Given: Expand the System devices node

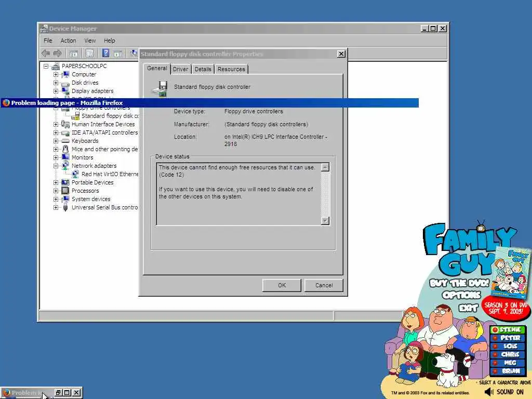Looking at the screenshot, I should pyautogui.click(x=56, y=199).
